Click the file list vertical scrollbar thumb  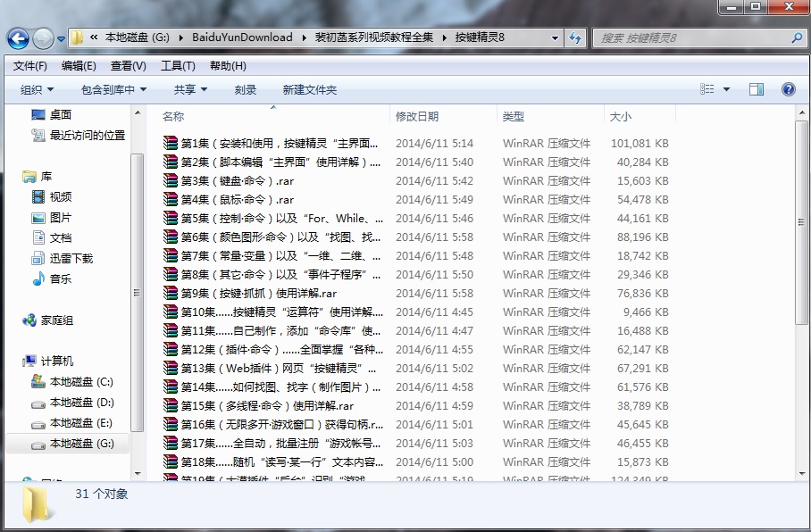point(801,223)
